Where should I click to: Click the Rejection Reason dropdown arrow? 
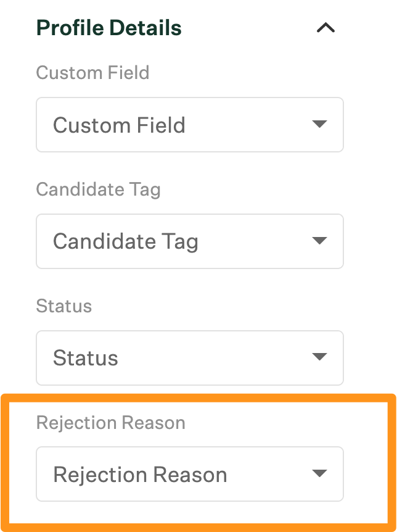click(320, 473)
